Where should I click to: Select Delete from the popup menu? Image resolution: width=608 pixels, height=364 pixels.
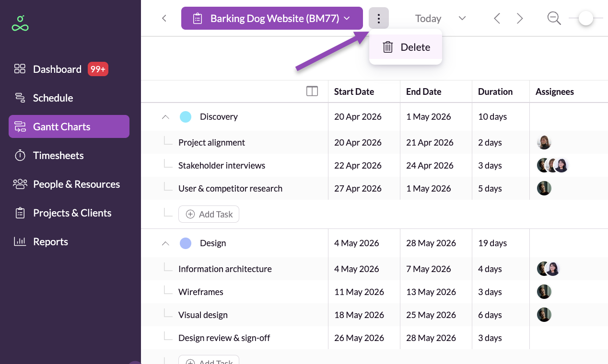(x=406, y=47)
